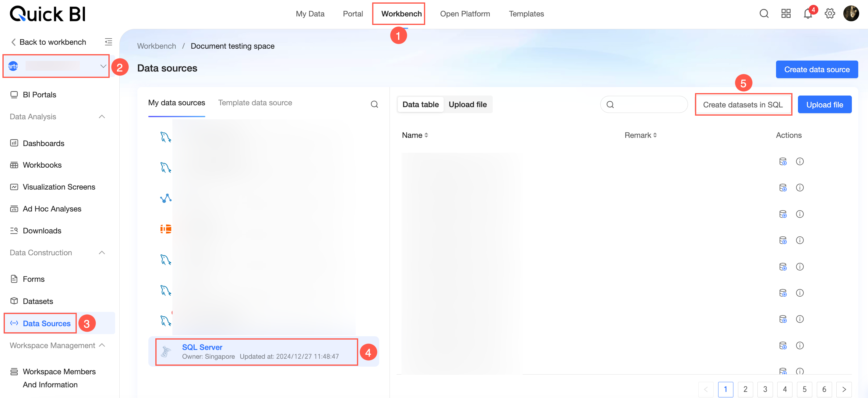This screenshot has width=868, height=398.
Task: Click the info icon in the second table row
Action: click(x=799, y=187)
